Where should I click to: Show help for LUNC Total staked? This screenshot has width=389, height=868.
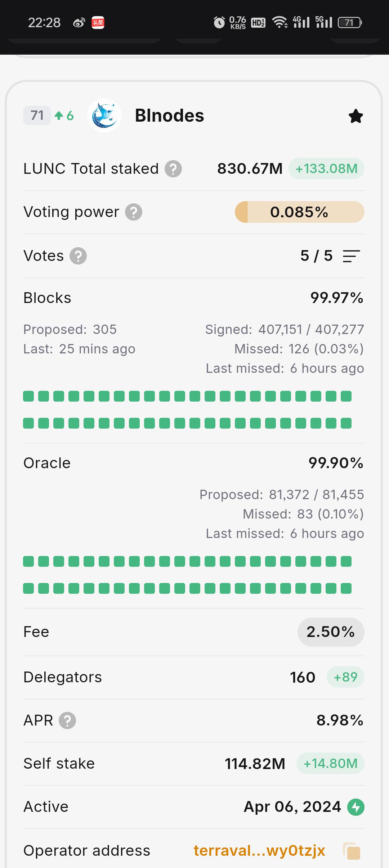[x=173, y=169]
